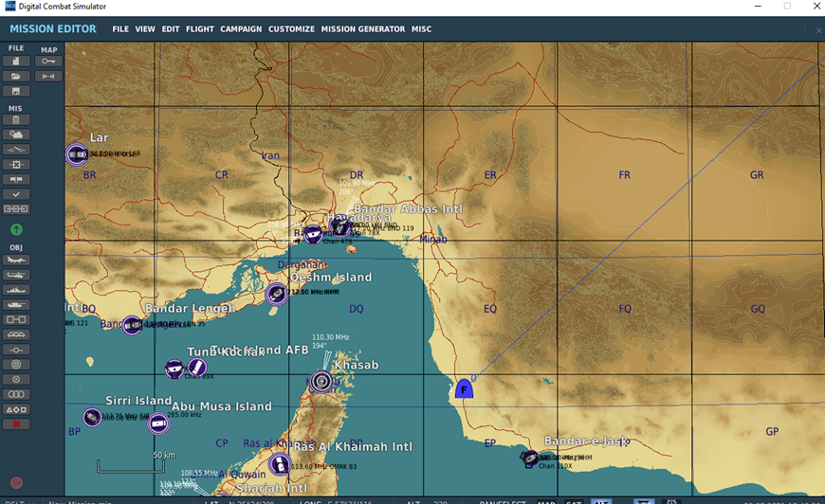Select the Bandar Lengeh airbase icon
Screen dimensions: 825x504
(132, 326)
